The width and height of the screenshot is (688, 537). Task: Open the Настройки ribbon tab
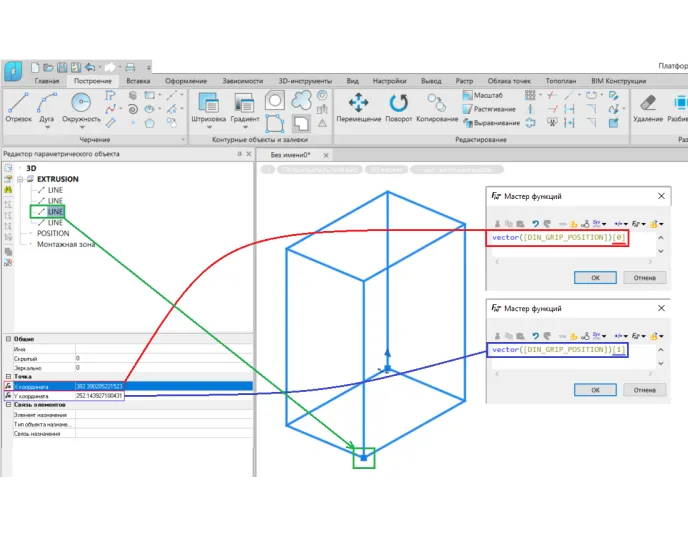click(390, 81)
